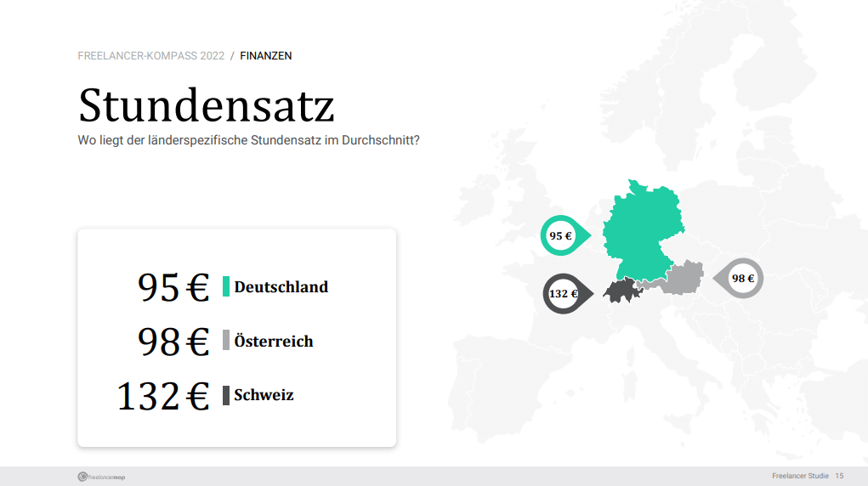Click the FREELANCER-KOMPASS 2022 breadcrumb

click(151, 56)
